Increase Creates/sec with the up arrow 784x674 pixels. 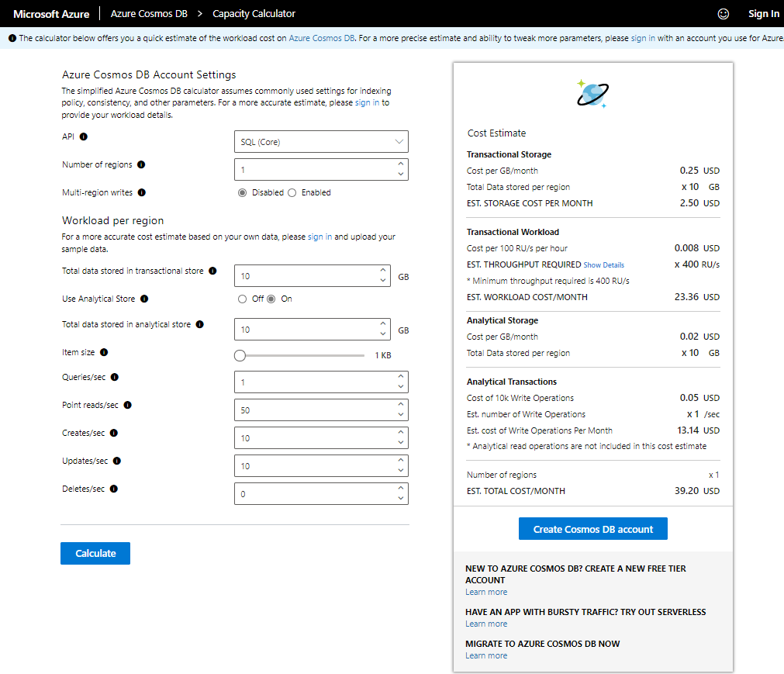[400, 432]
